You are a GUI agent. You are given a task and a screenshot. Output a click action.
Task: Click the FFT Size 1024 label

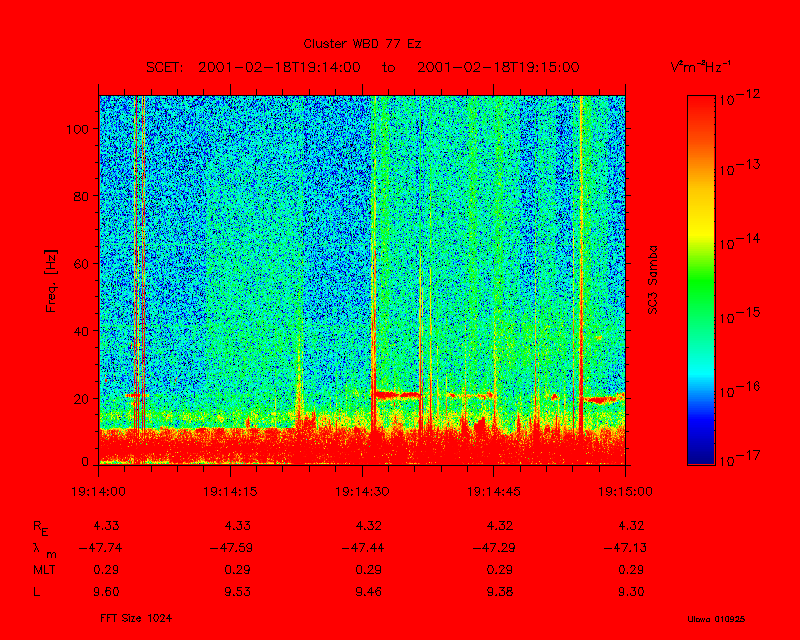137,618
